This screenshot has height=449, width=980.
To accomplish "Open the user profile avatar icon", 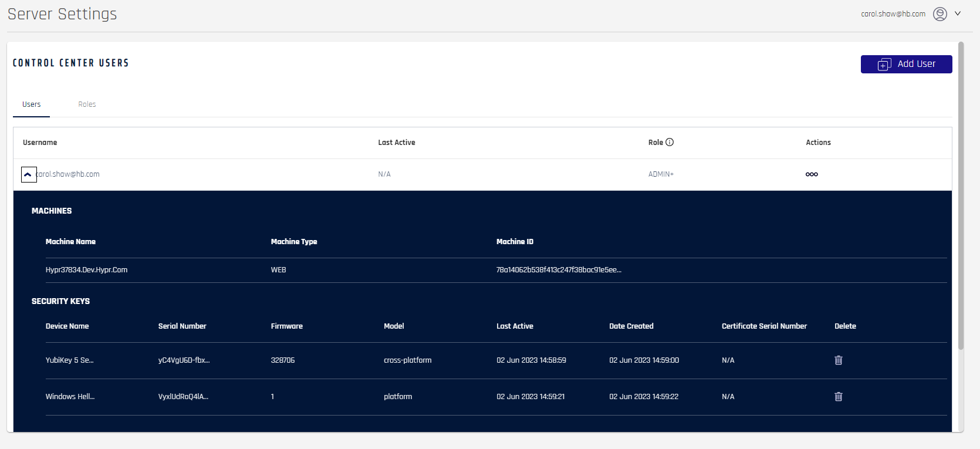I will [940, 13].
